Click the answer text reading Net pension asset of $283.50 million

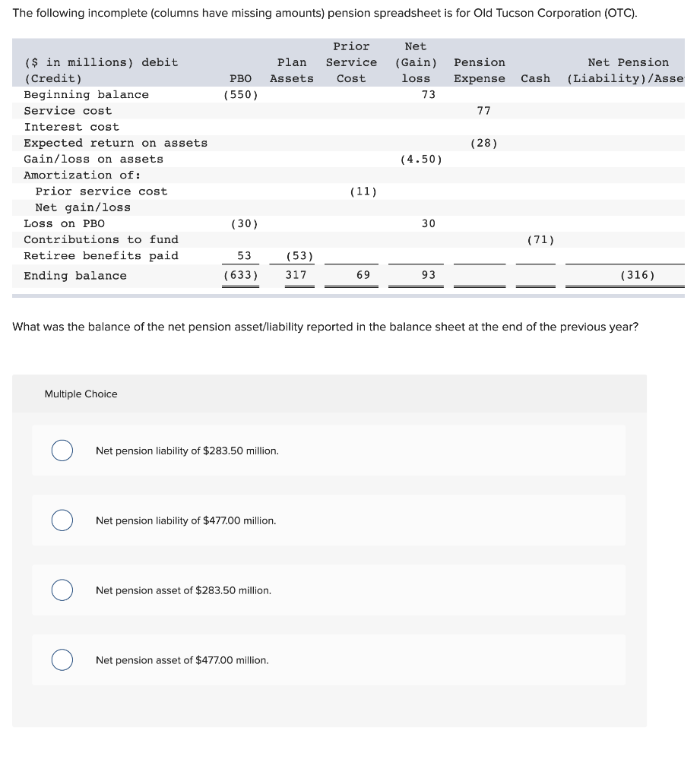coord(183,590)
